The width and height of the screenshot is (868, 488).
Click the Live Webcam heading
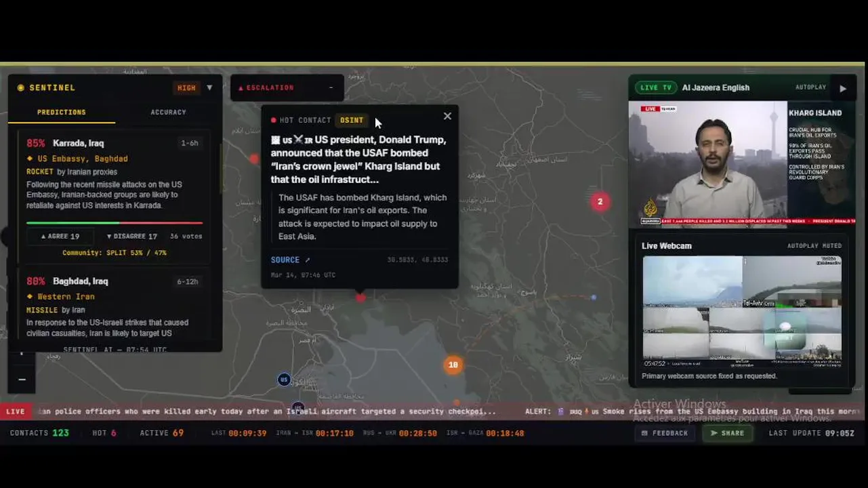pyautogui.click(x=667, y=246)
